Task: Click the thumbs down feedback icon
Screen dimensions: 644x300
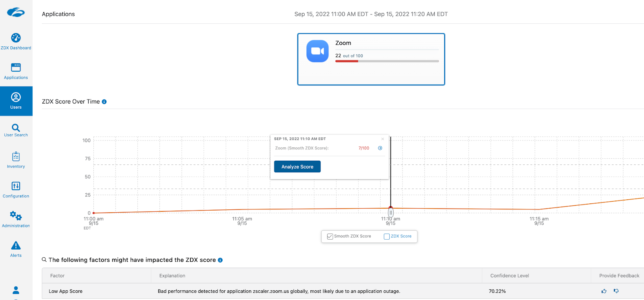Action: (616, 291)
